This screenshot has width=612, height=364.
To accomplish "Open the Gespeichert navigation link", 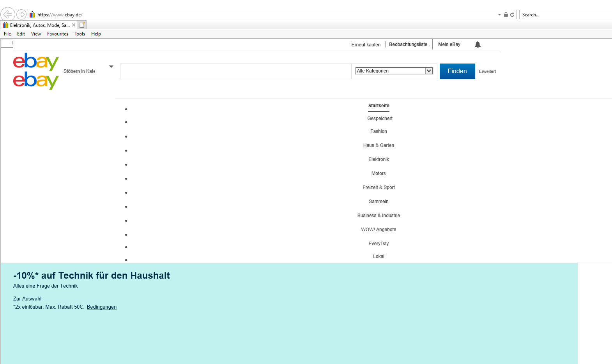I will [x=380, y=118].
